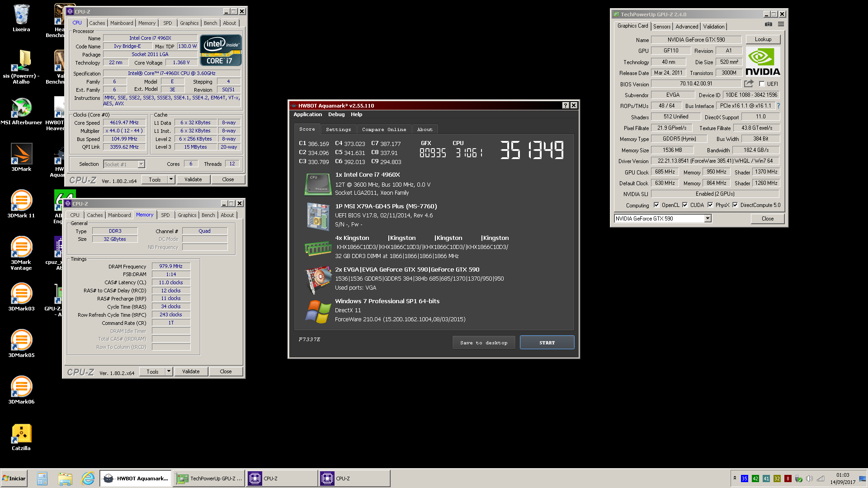This screenshot has height=488, width=868.
Task: Open the Socket #1 selection dropdown
Action: pos(141,164)
